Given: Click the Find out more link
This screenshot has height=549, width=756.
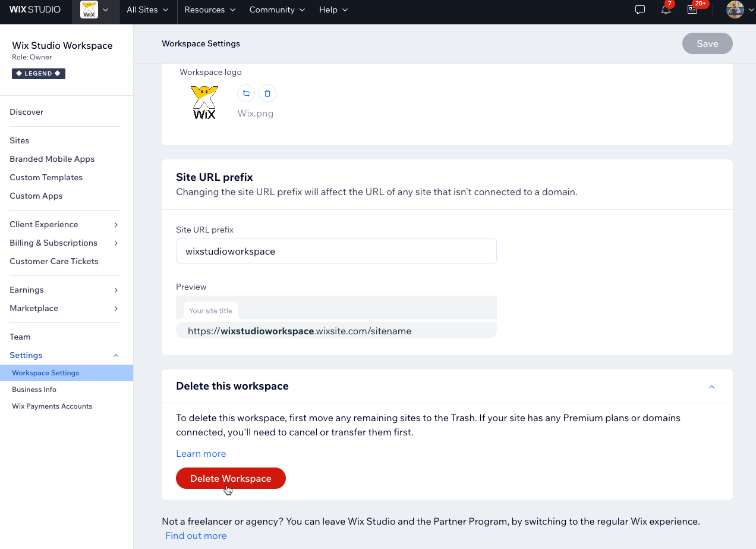Looking at the screenshot, I should pos(196,535).
